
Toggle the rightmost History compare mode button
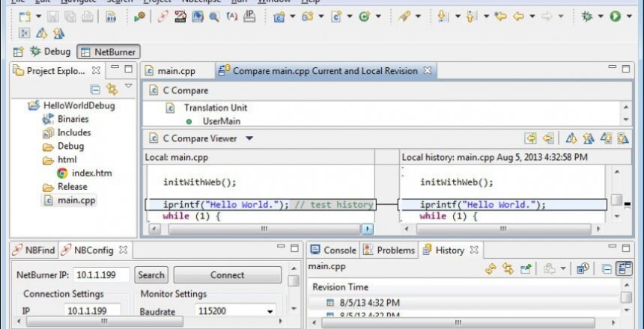(x=624, y=268)
